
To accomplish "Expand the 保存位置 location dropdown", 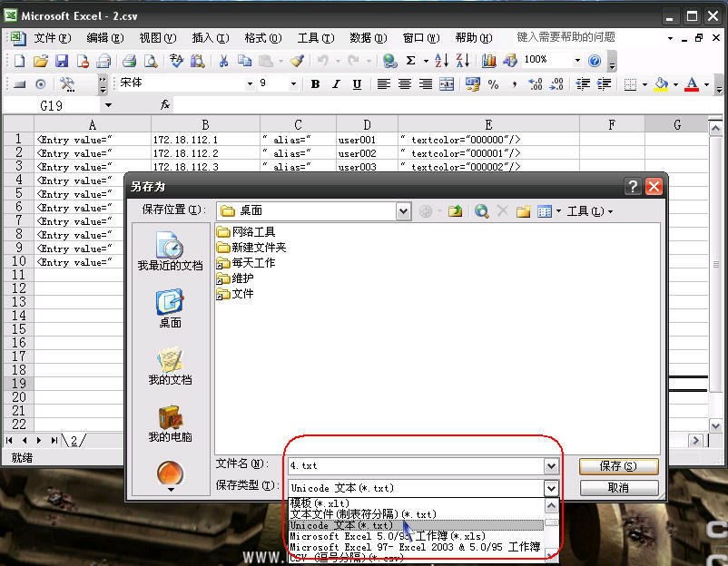I will (x=403, y=211).
